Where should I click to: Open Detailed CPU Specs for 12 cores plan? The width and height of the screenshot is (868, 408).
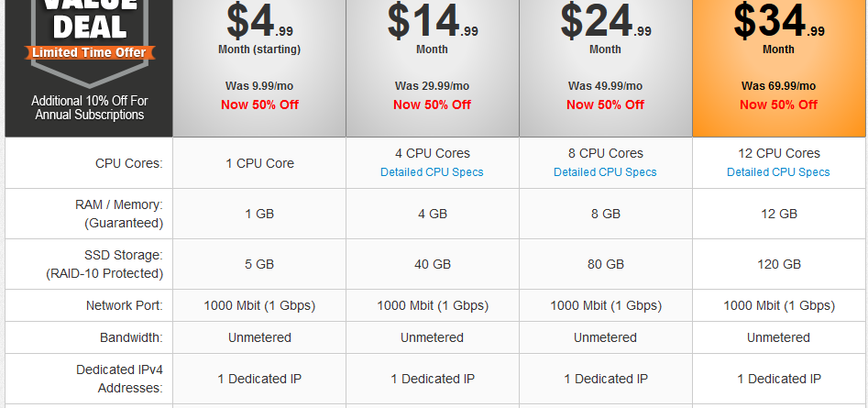click(x=778, y=172)
